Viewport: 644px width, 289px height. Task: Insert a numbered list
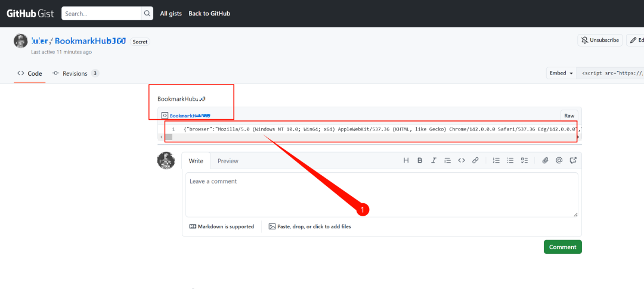click(496, 160)
